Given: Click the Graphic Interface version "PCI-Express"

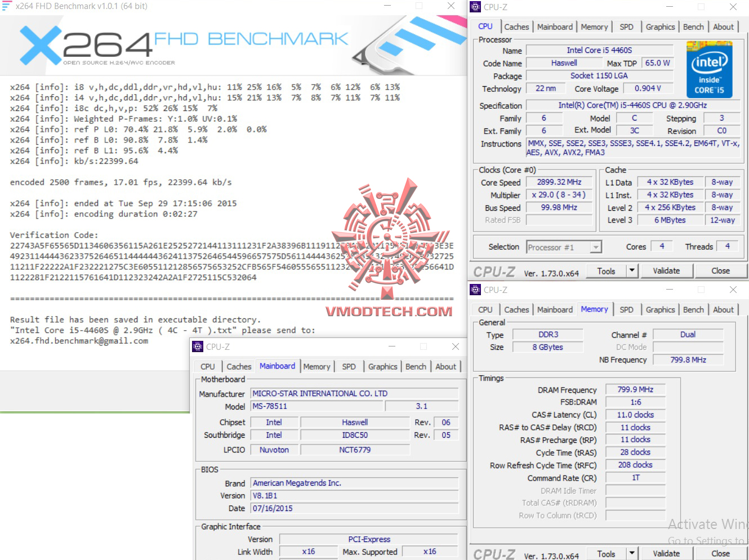Looking at the screenshot, I should coord(369,540).
